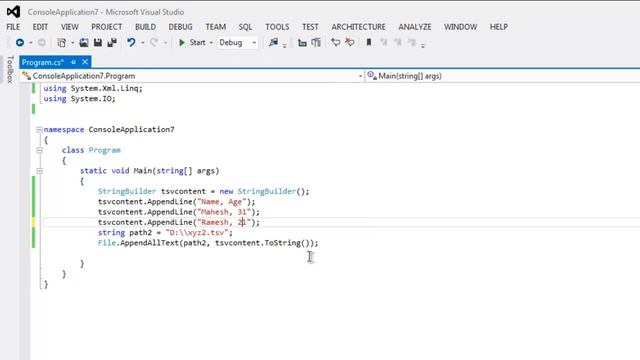Open the Main(string[] args) member dropdown
The height and width of the screenshot is (360, 640).
pyautogui.click(x=502, y=76)
